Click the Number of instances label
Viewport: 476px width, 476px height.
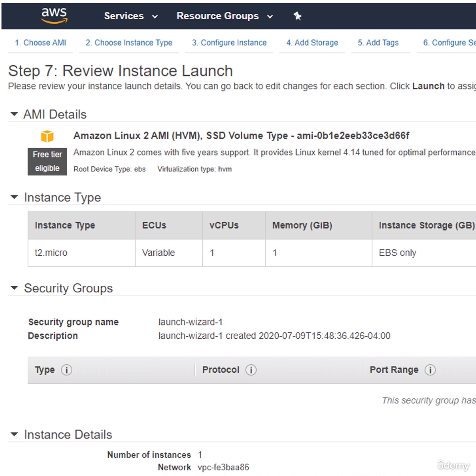[x=149, y=454]
